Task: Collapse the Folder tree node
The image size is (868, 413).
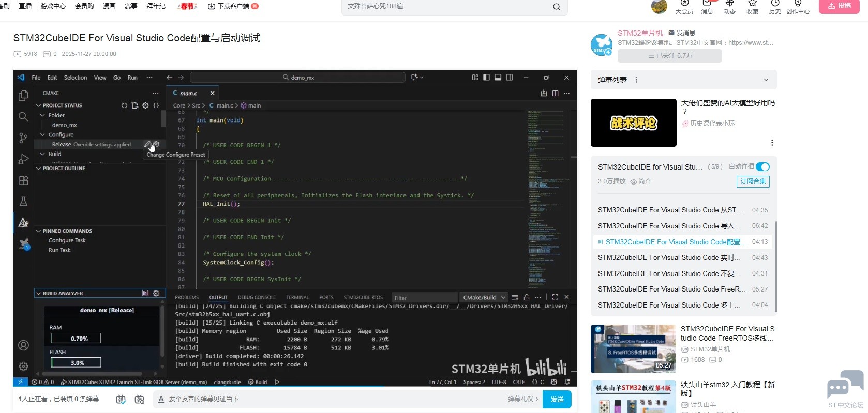Action: tap(43, 115)
